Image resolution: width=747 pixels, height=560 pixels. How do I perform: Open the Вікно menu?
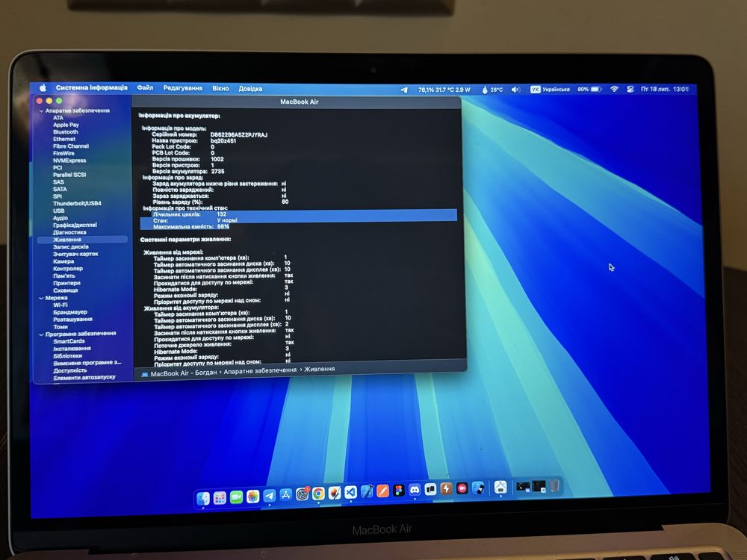coord(220,88)
